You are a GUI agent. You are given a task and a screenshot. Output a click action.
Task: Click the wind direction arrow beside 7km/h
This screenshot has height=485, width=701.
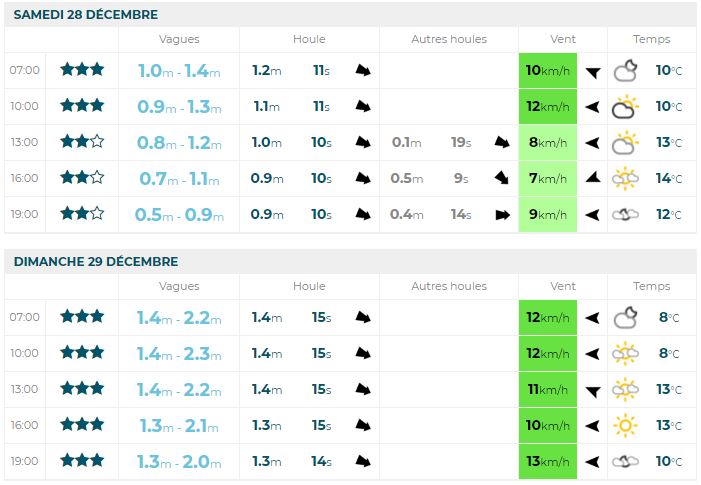tap(592, 178)
